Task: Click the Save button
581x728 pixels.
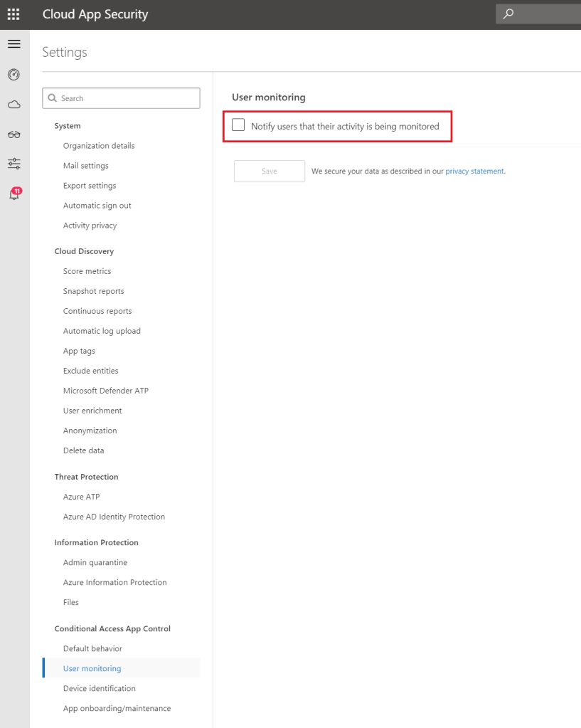Action: (270, 171)
